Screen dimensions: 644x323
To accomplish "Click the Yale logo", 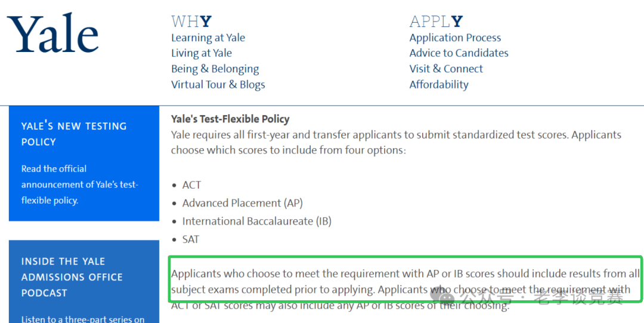I will coord(52,34).
